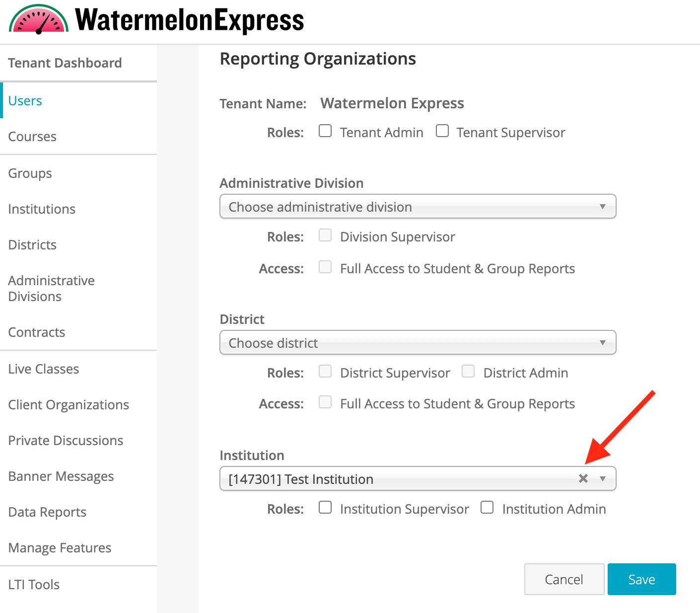
Task: Click the Save button
Action: coord(642,579)
